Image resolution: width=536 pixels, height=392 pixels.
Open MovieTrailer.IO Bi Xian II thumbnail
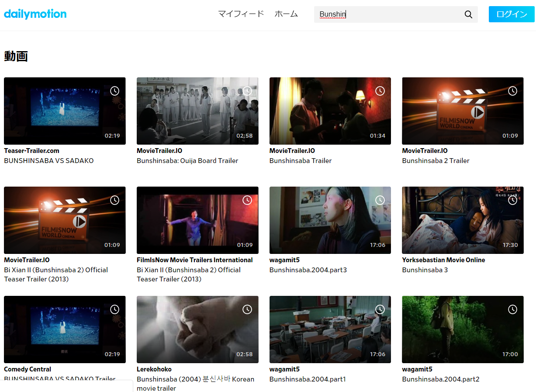click(x=65, y=220)
